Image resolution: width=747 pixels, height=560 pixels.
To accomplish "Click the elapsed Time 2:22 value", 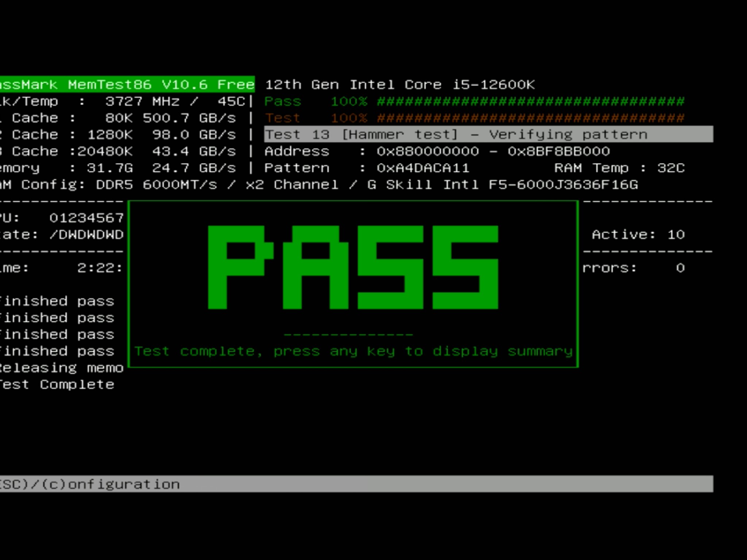I will [99, 268].
